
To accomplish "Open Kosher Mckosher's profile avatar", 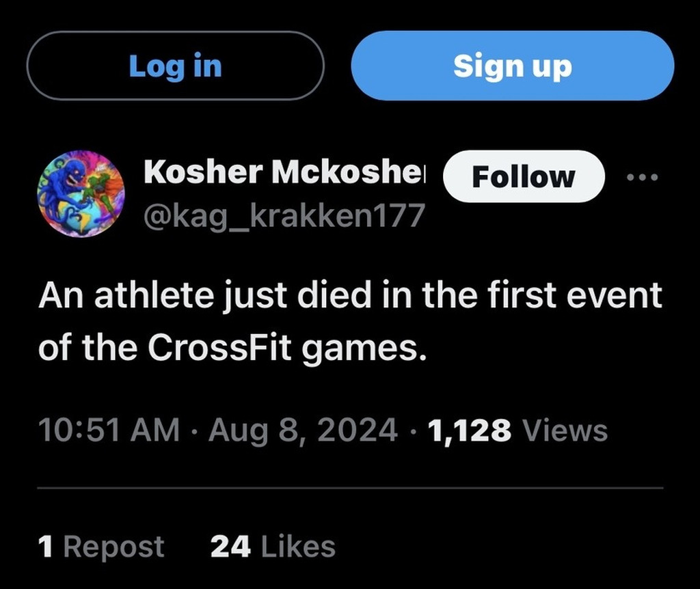I will (x=81, y=194).
